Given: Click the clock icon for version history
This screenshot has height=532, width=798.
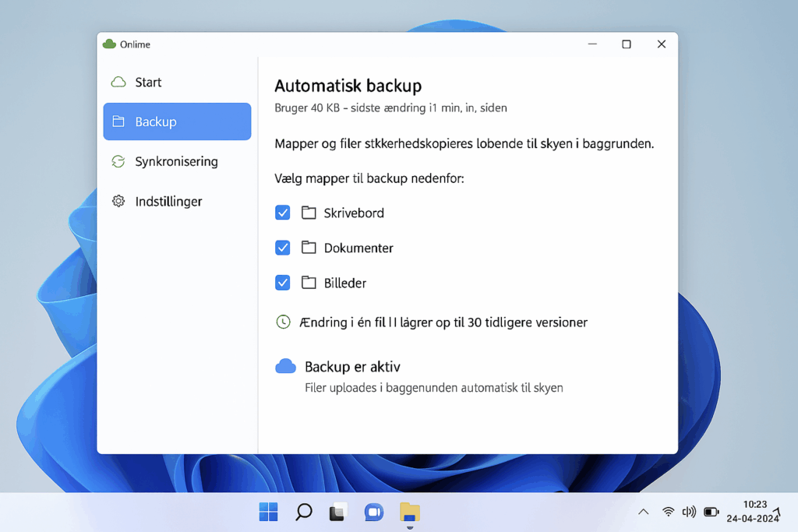Looking at the screenshot, I should [x=283, y=322].
